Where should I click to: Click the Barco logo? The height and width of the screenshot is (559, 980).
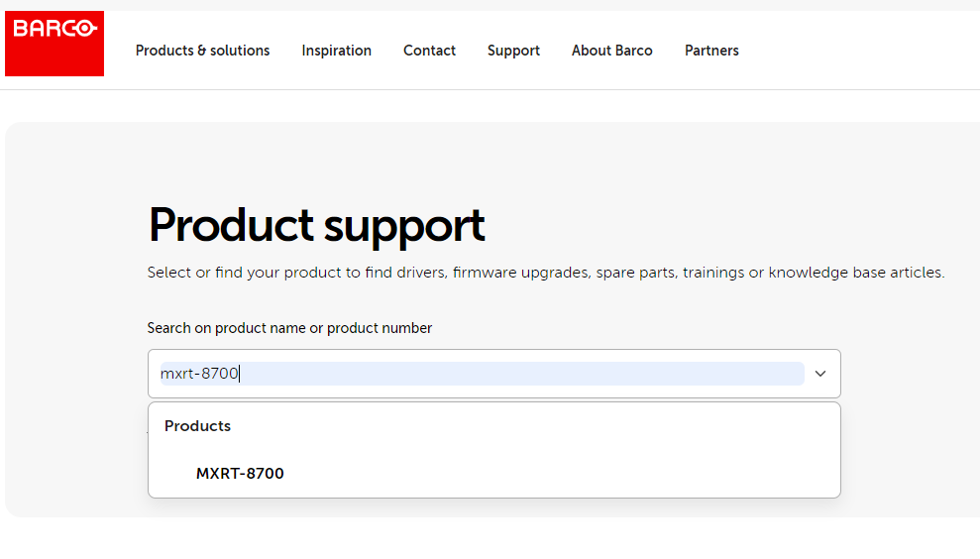point(54,44)
